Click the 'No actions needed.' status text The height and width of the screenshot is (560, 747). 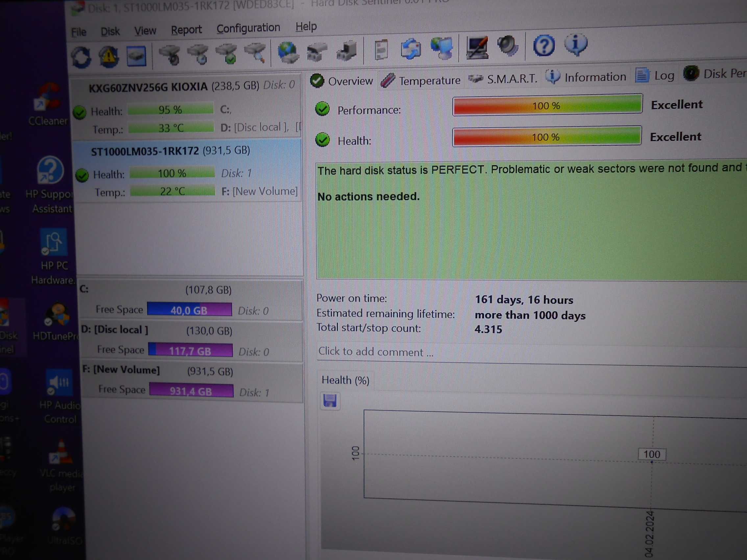coord(369,197)
